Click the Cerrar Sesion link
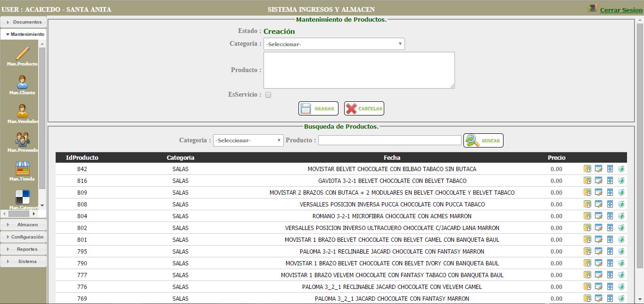The image size is (644, 304). (621, 10)
